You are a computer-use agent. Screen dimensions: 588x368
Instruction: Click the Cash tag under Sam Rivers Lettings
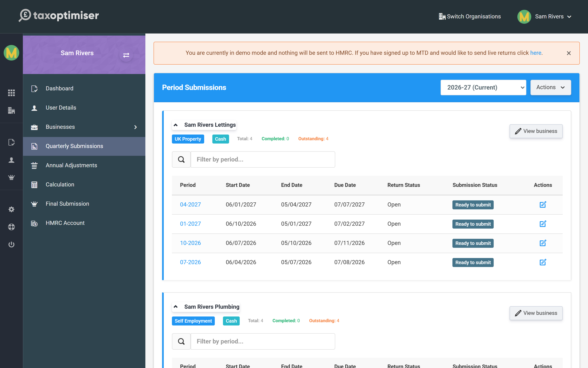[220, 139]
